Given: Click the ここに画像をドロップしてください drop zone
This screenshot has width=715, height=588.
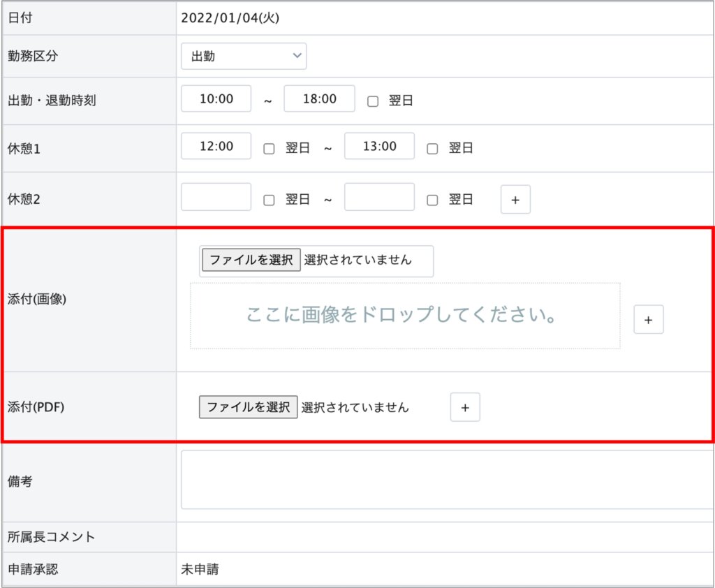Looking at the screenshot, I should [404, 316].
